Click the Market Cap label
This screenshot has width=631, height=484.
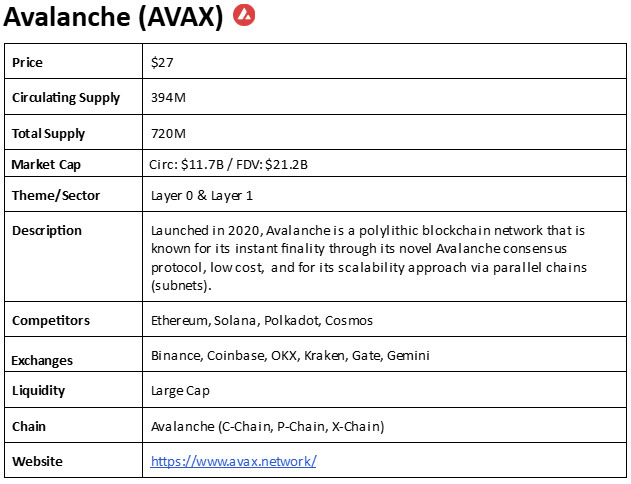tap(46, 165)
